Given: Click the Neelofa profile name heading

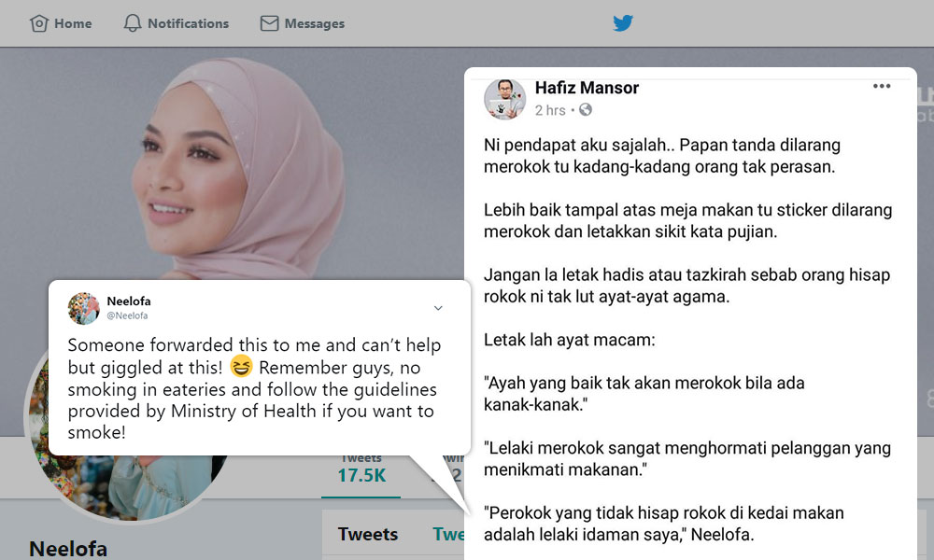Looking at the screenshot, I should [x=68, y=548].
